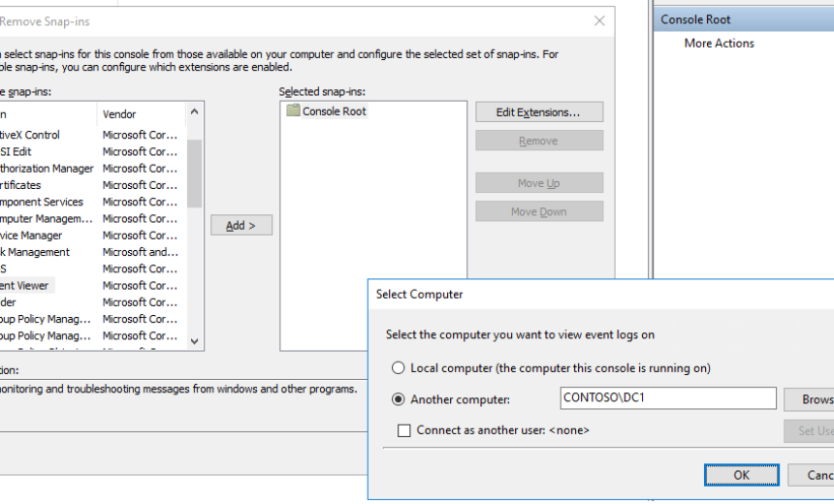Click the snap-ins list scrollbar thumb

point(194,173)
